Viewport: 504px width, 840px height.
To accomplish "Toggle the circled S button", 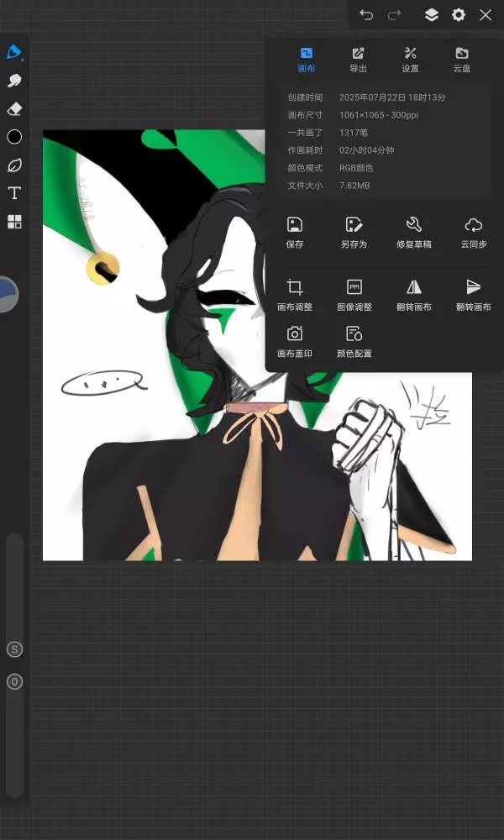I will pos(14,649).
